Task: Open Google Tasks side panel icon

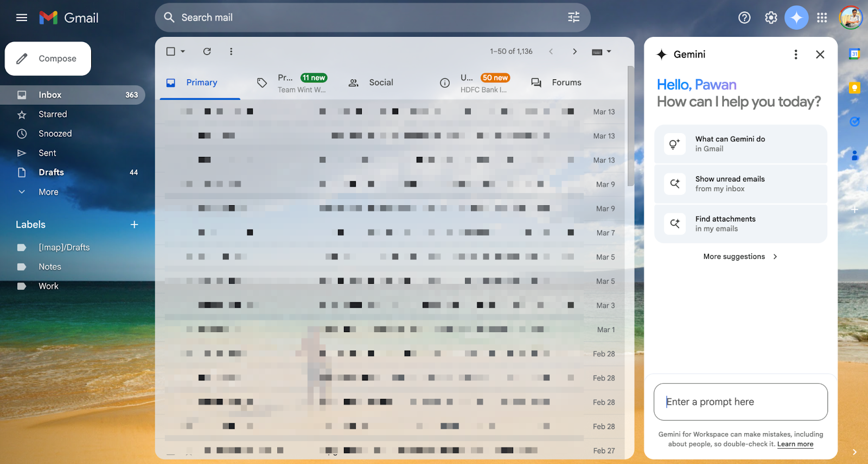Action: coord(854,122)
